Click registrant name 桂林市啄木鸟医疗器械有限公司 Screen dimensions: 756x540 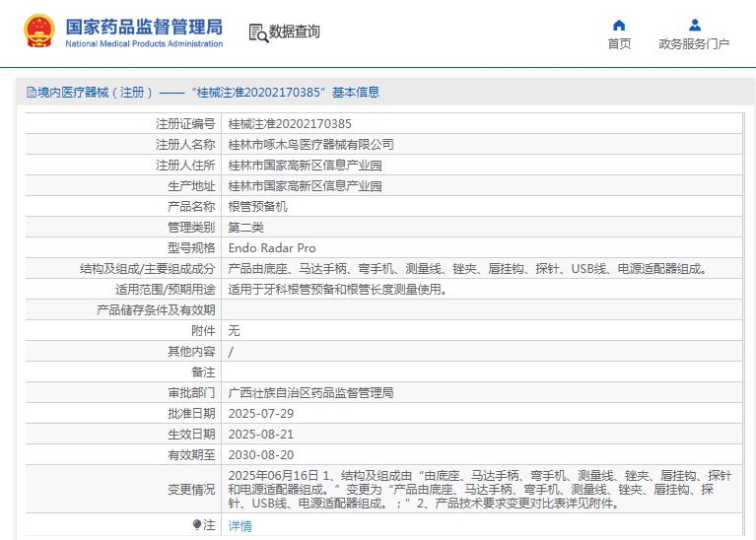tap(311, 145)
